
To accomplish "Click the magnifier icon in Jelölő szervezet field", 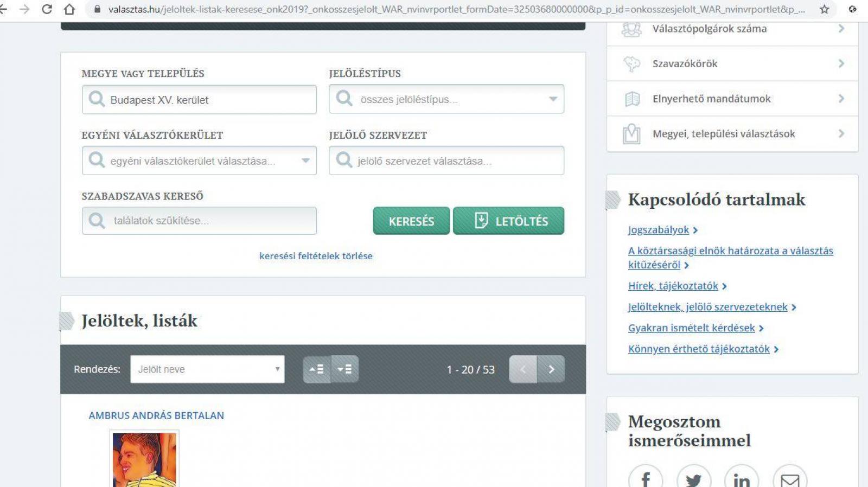I will tap(344, 160).
